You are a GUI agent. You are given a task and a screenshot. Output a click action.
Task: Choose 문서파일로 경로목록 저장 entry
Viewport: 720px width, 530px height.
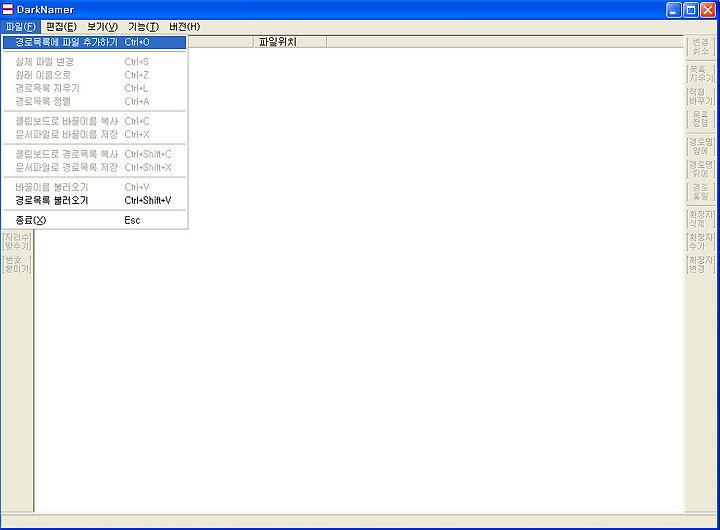95,168
